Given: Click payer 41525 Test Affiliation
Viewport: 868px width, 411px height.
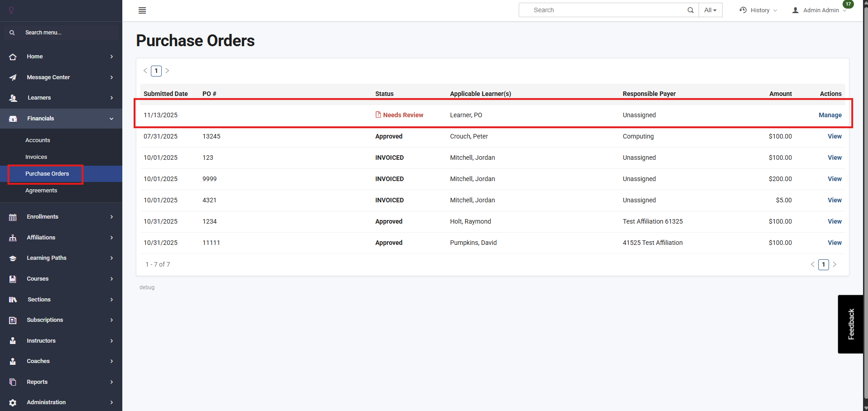Looking at the screenshot, I should point(652,243).
